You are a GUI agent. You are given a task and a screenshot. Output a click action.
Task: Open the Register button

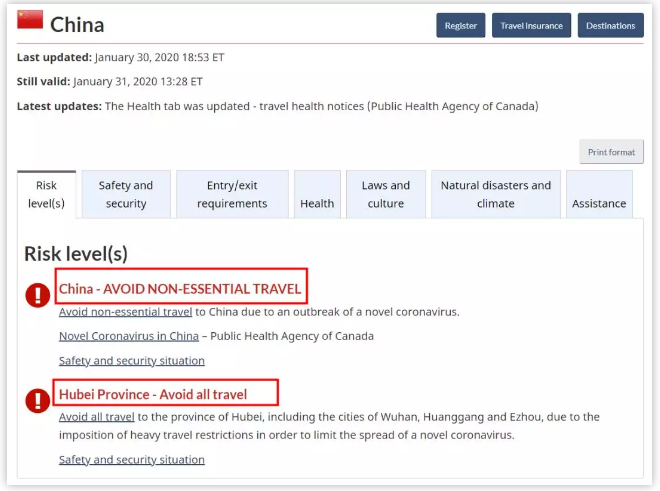point(460,25)
